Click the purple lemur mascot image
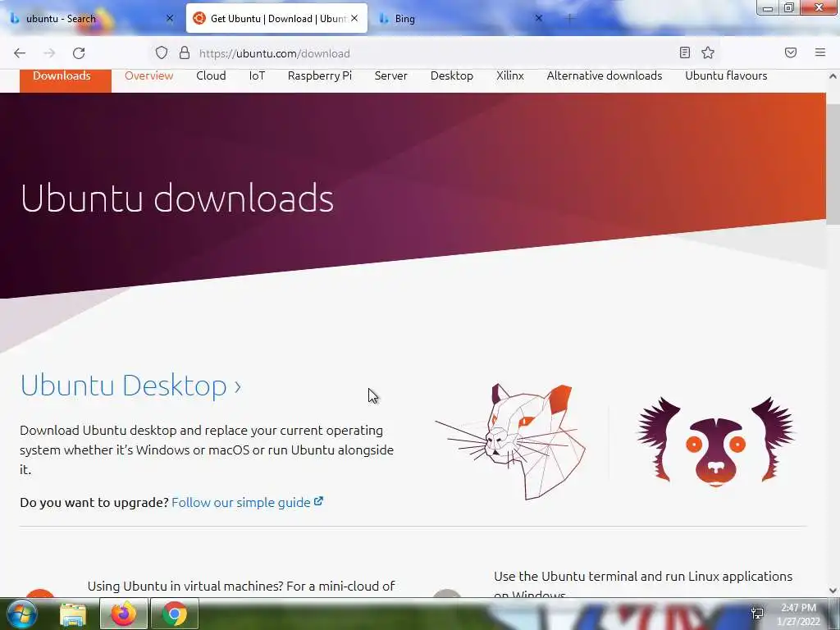Viewport: 840px width, 630px height. tap(715, 441)
